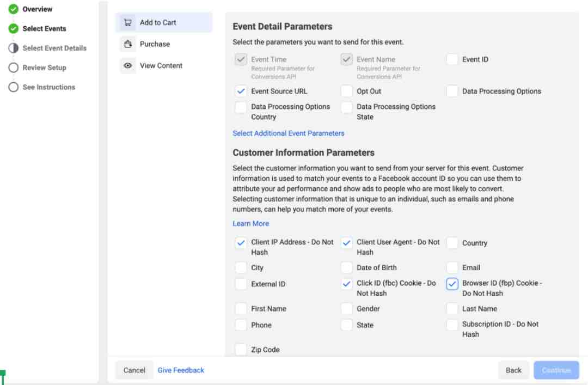Toggle the Event ID checkbox
Screen dimensions: 588x385
(452, 59)
